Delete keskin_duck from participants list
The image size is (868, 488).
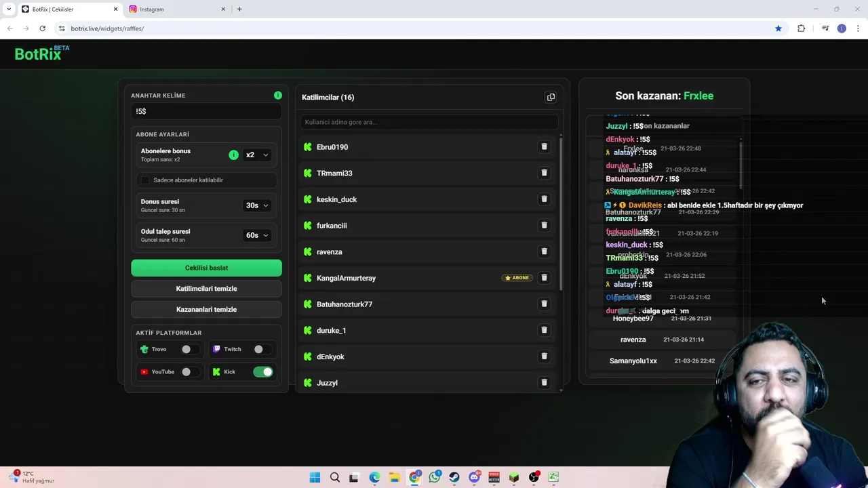(x=544, y=199)
